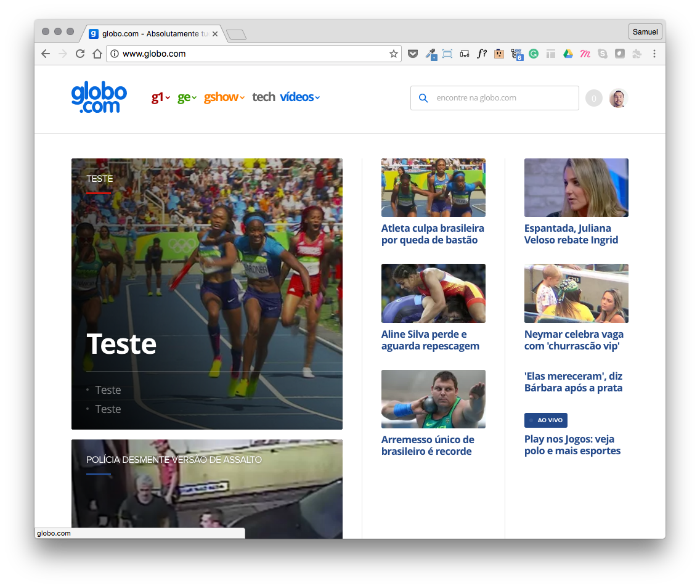Open 'Polícia desmente versão de assalto' story
Screen dimensions: 700x588
pyautogui.click(x=174, y=459)
